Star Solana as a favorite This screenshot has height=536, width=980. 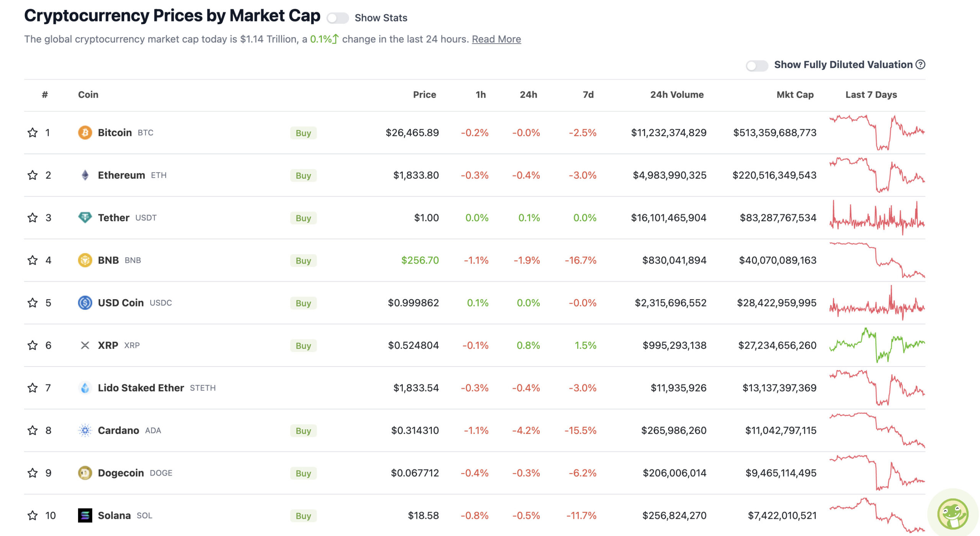click(x=33, y=515)
